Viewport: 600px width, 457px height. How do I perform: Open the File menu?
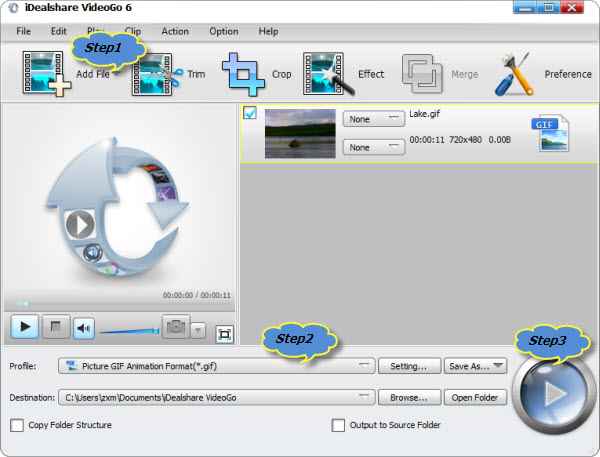(23, 31)
